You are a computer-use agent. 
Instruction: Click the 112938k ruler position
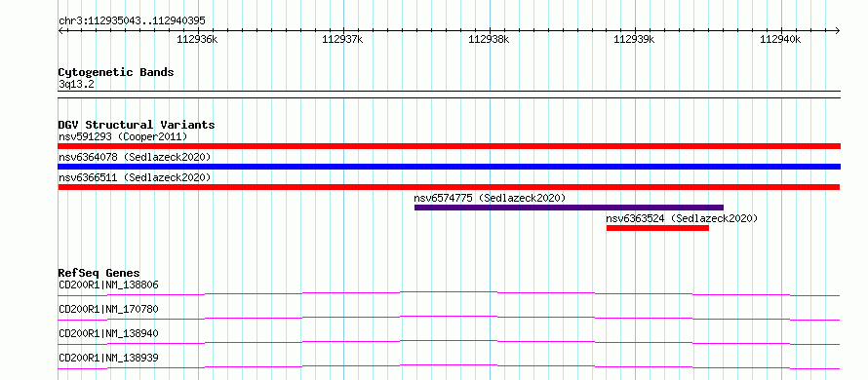(490, 39)
